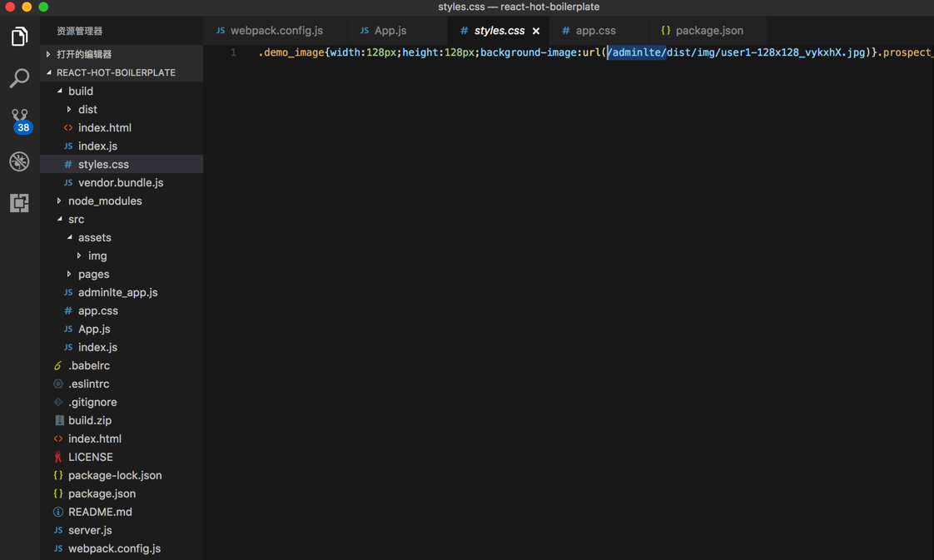Select styles.css in the file tree
Screen dimensions: 934x560
122,164
